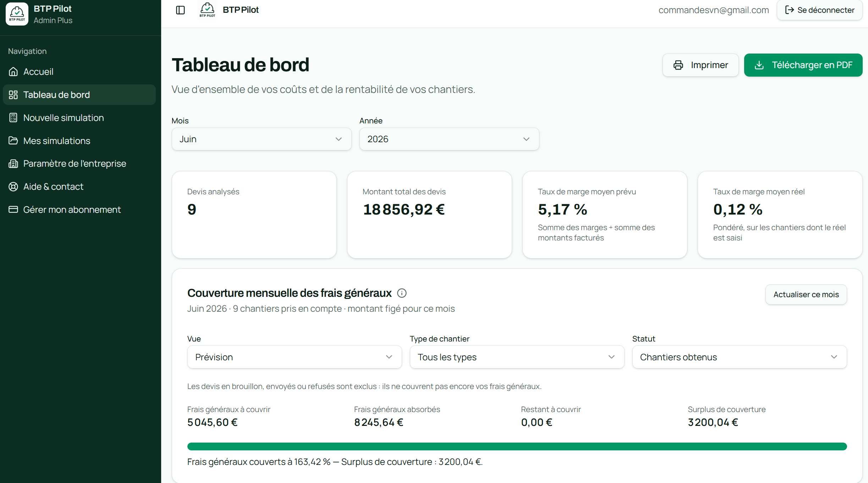Viewport: 868px width, 483px height.
Task: Click the download icon in Télécharger en PDF
Action: point(759,65)
